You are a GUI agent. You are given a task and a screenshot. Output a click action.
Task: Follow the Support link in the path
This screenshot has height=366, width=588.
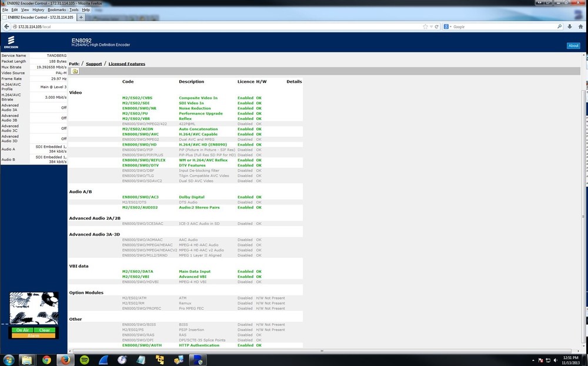tap(93, 63)
